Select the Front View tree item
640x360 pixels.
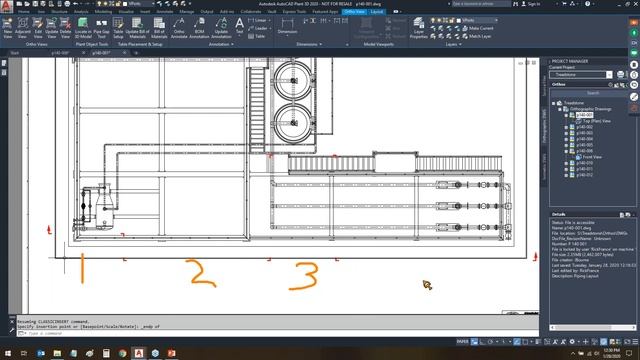[592, 157]
